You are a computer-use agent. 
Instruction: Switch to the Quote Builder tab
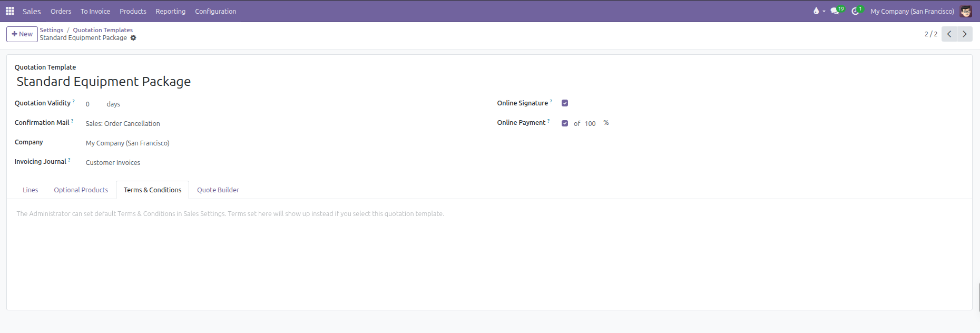218,190
